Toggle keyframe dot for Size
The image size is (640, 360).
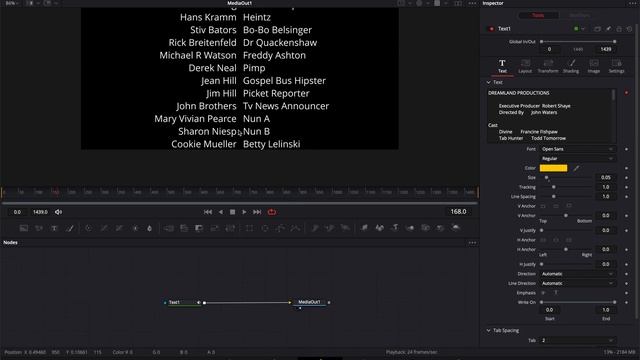[x=627, y=178]
